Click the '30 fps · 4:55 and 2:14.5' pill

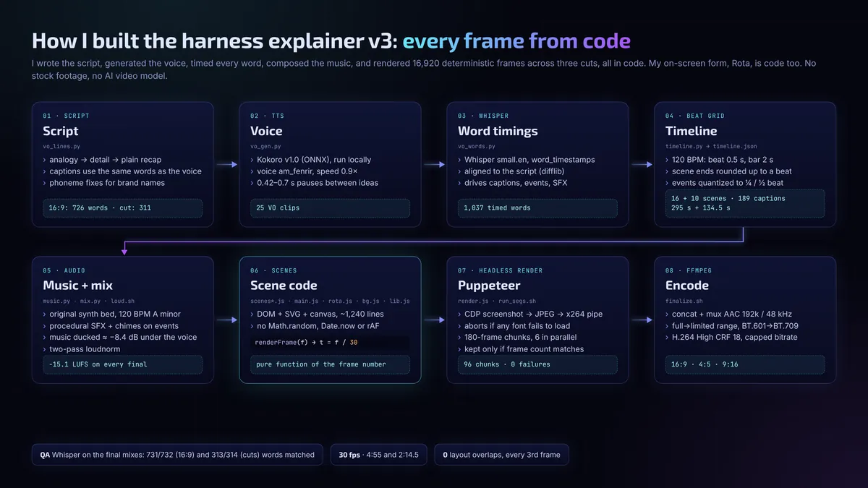pyautogui.click(x=379, y=455)
